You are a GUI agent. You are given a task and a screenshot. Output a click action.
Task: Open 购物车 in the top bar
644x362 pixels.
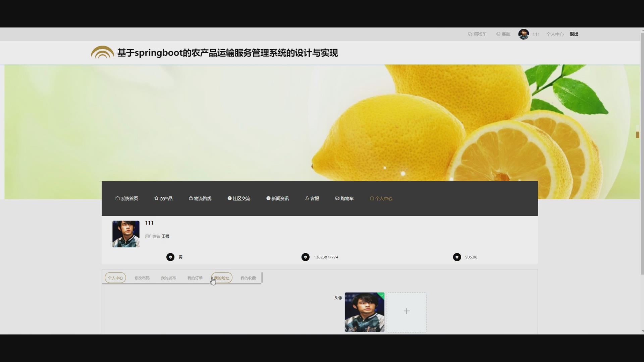477,34
